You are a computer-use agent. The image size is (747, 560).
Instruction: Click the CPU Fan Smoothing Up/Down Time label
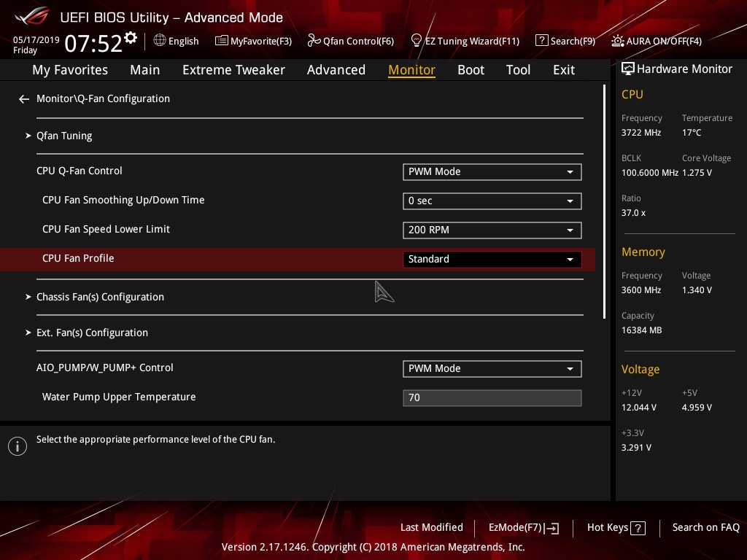click(x=123, y=200)
